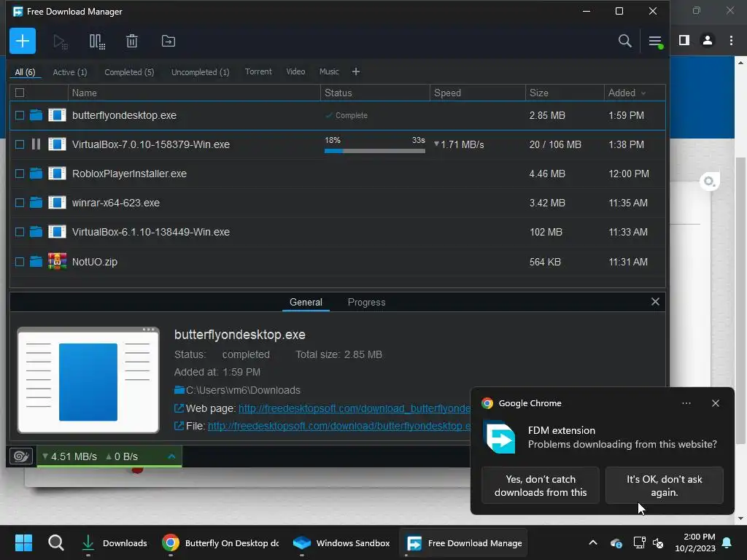Check the RobloxPlayerInstaller.exe checkbox
Screen dimensions: 747x560
click(x=20, y=174)
